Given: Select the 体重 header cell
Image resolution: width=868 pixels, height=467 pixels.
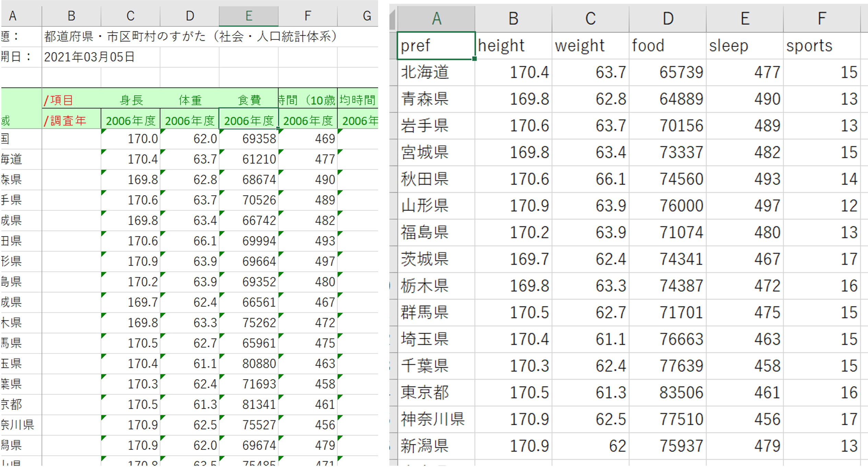Looking at the screenshot, I should point(189,100).
